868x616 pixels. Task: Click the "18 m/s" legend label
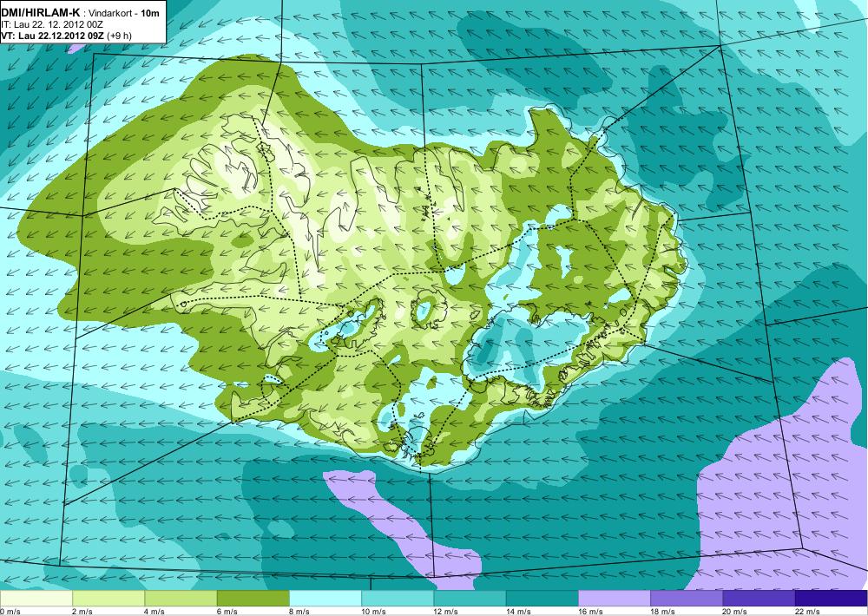pos(662,612)
